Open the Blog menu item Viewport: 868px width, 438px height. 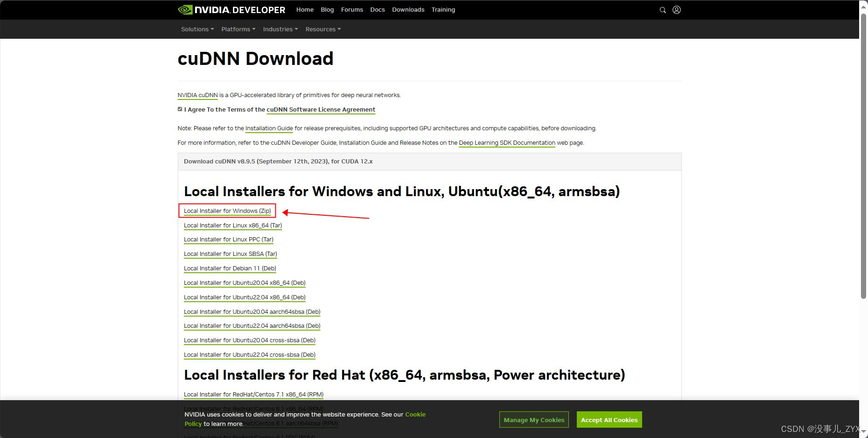point(327,10)
